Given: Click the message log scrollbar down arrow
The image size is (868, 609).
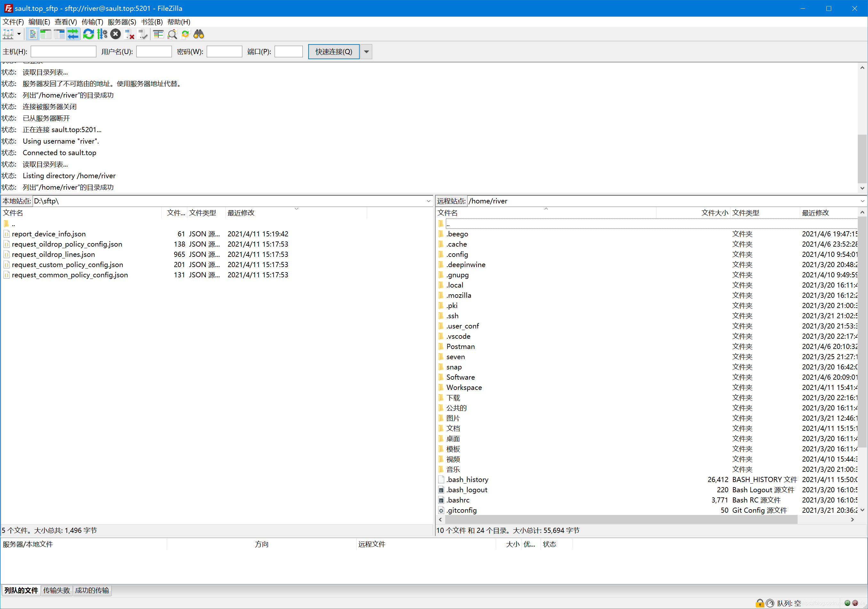Looking at the screenshot, I should click(862, 188).
